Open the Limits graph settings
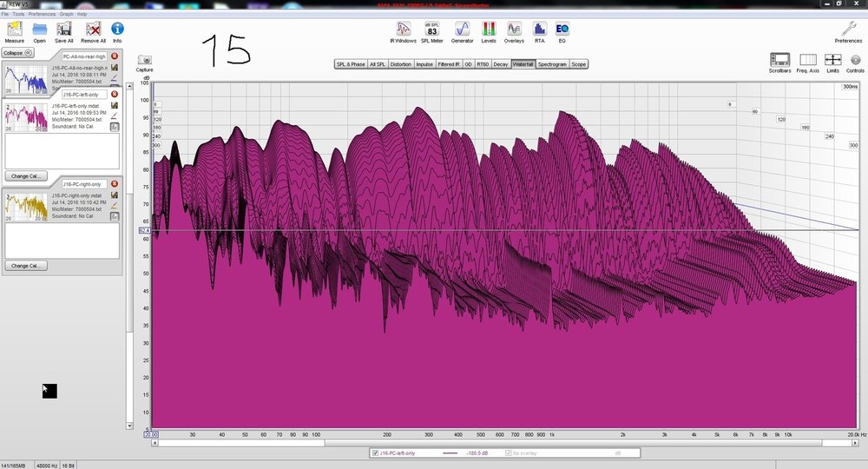This screenshot has width=868, height=469. click(x=832, y=63)
